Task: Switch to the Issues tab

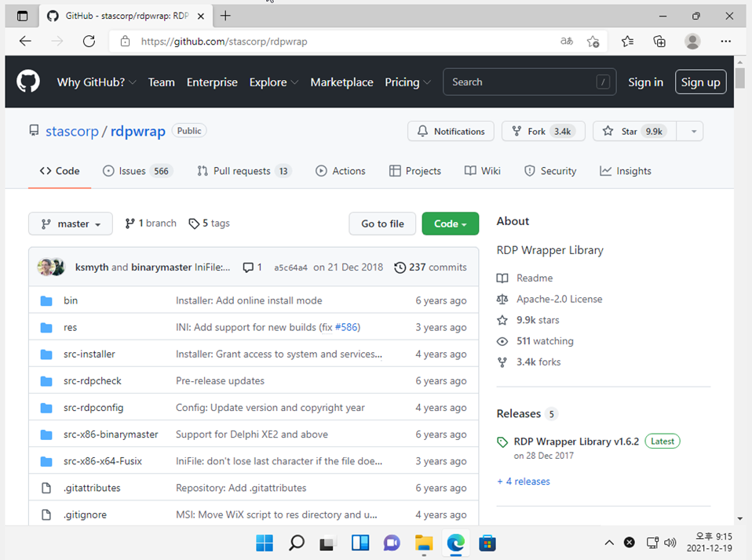Action: (x=137, y=171)
